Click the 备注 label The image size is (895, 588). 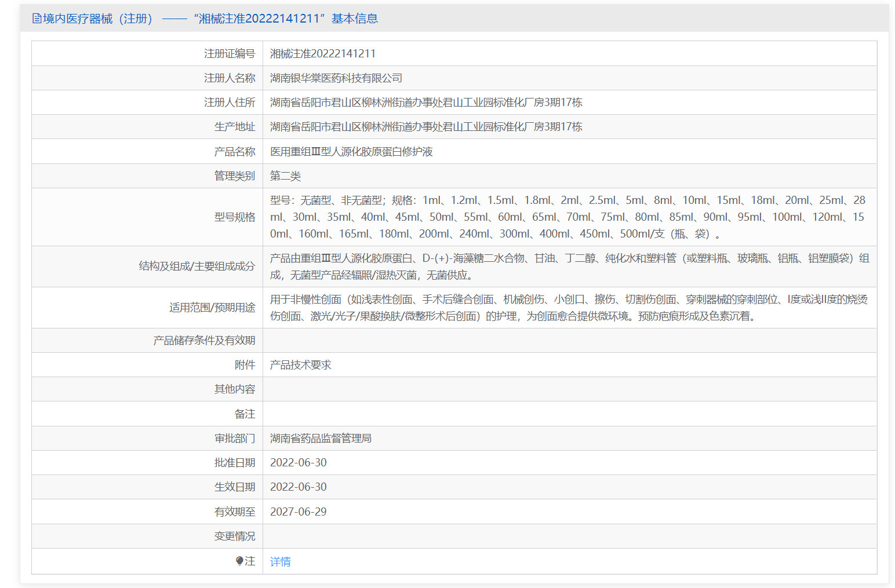click(x=245, y=414)
